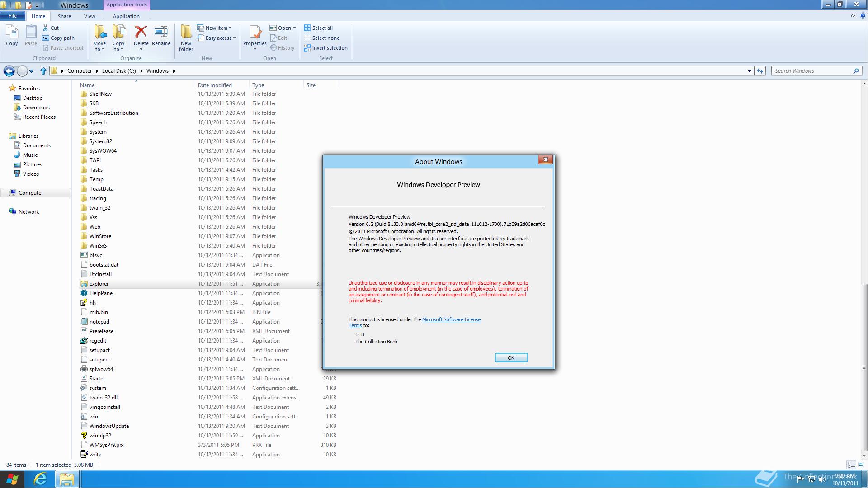Select the twain_32.dll file
This screenshot has width=868, height=488.
[103, 398]
